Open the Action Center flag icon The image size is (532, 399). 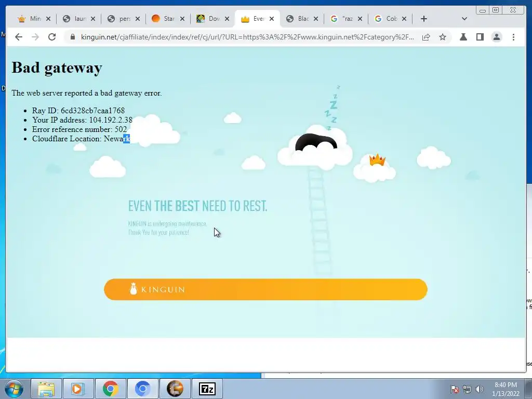tap(455, 389)
